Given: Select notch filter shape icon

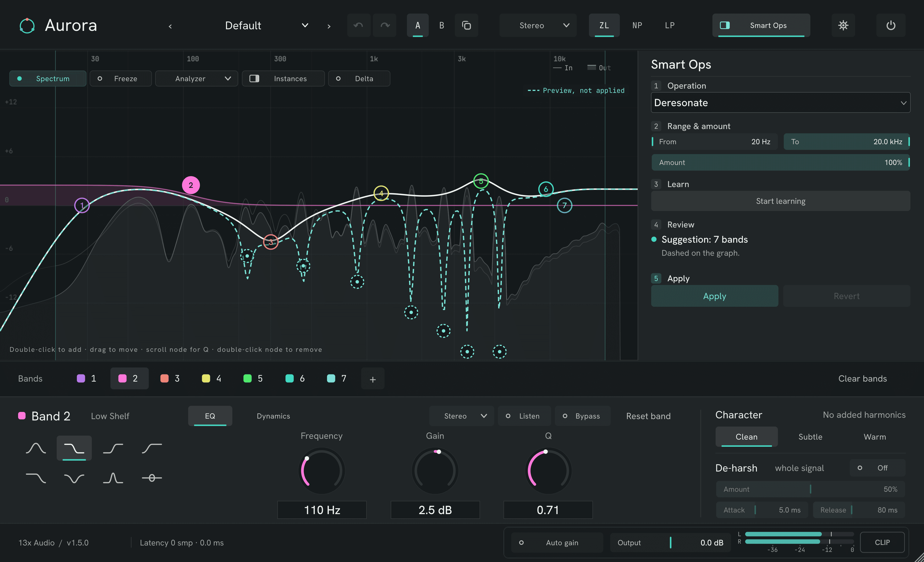Looking at the screenshot, I should click(74, 478).
